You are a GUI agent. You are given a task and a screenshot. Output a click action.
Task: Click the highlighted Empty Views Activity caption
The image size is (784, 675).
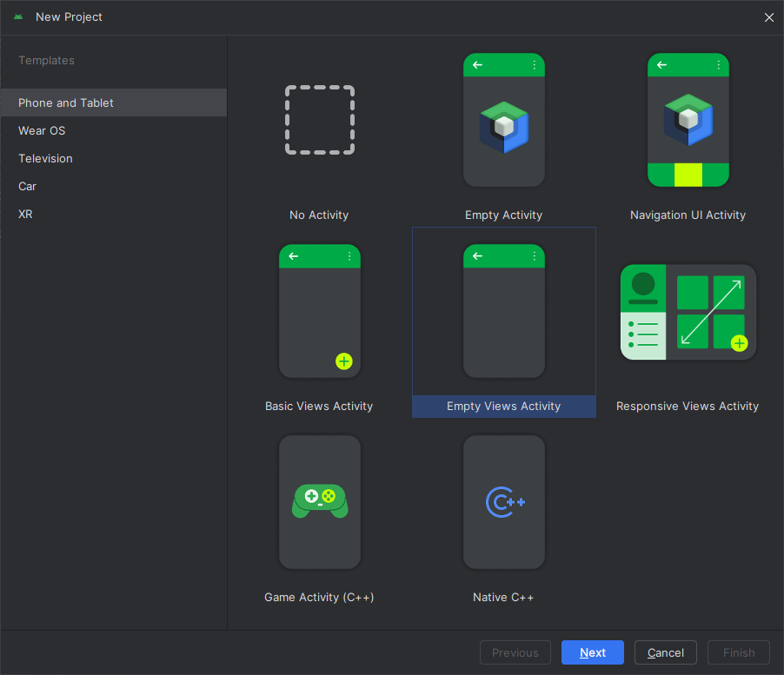[x=504, y=407]
